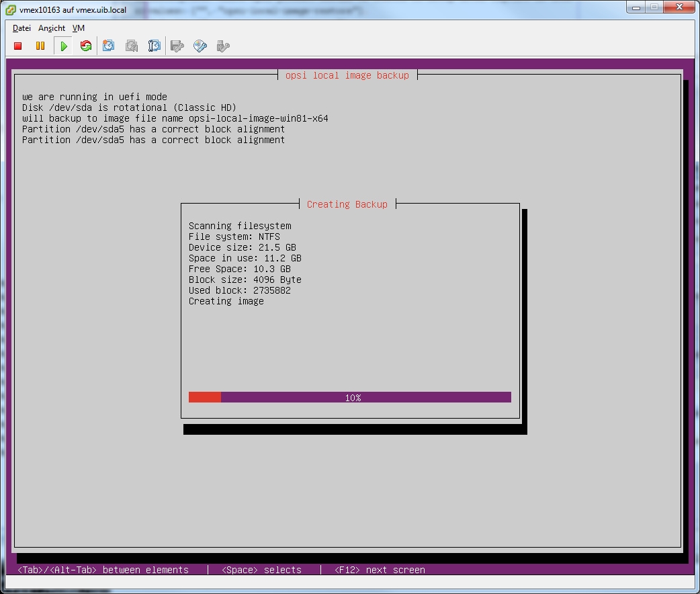Click the red power off VM button
The height and width of the screenshot is (594, 700).
tap(18, 46)
